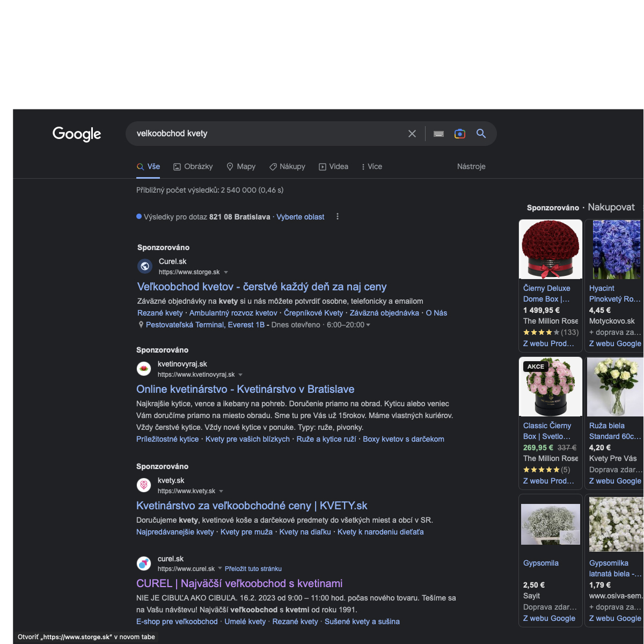The image size is (644, 644).
Task: Search by image using camera icon
Action: click(x=460, y=134)
